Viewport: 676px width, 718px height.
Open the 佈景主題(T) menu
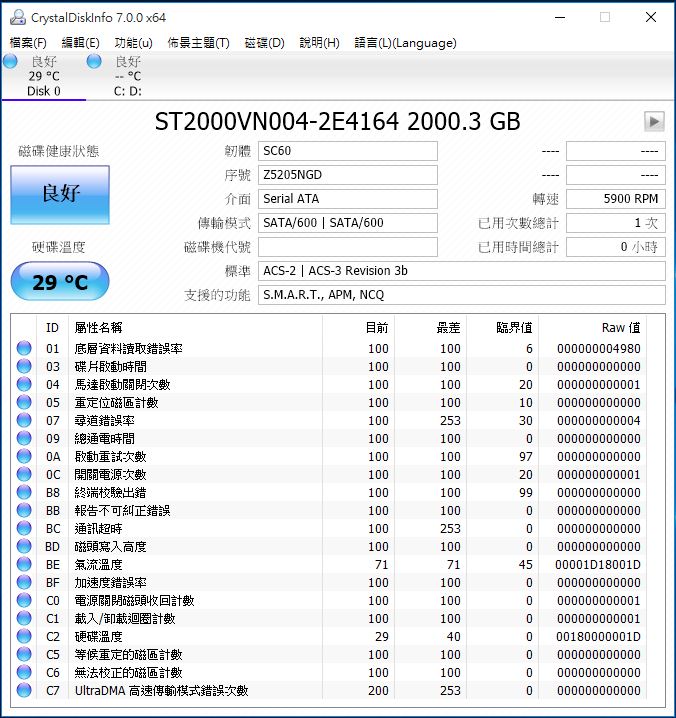tap(198, 43)
